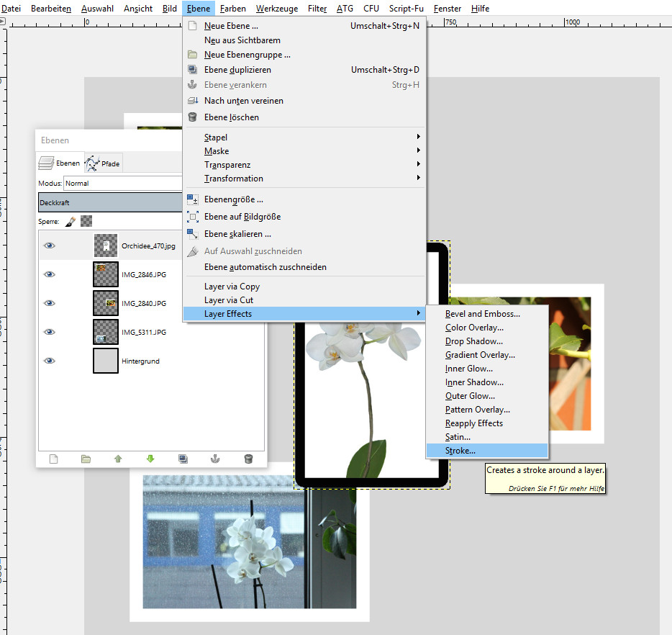The width and height of the screenshot is (672, 635).
Task: Expand the Transformation submenu
Action: (304, 179)
